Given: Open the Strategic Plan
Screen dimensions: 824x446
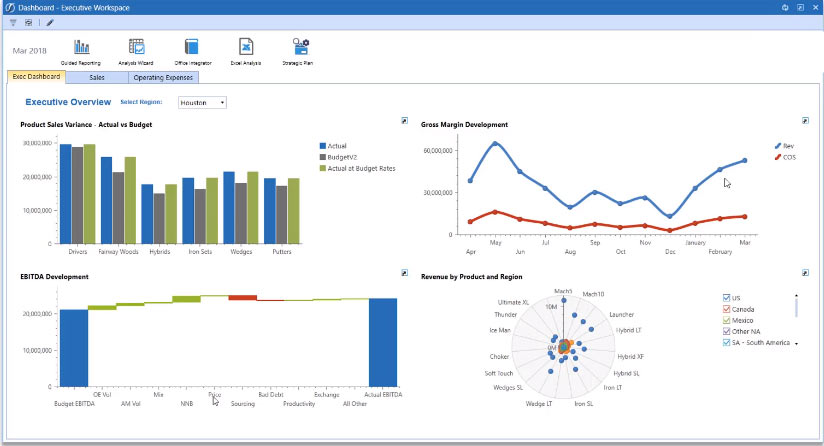Looking at the screenshot, I should click(x=300, y=47).
